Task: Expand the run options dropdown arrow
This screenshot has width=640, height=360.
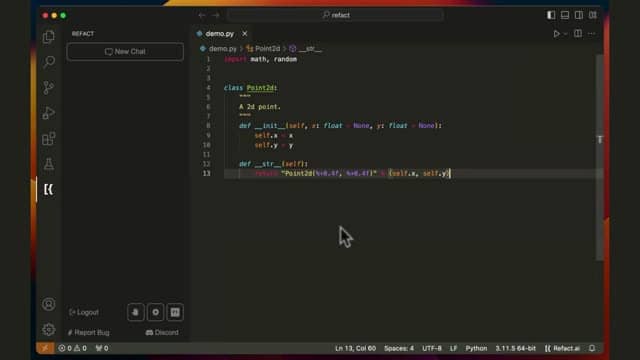Action: pos(565,34)
